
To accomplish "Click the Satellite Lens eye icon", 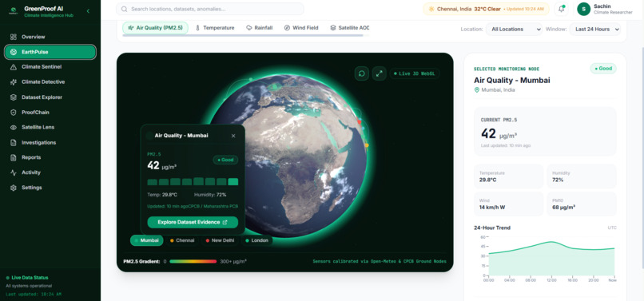I will (14, 127).
